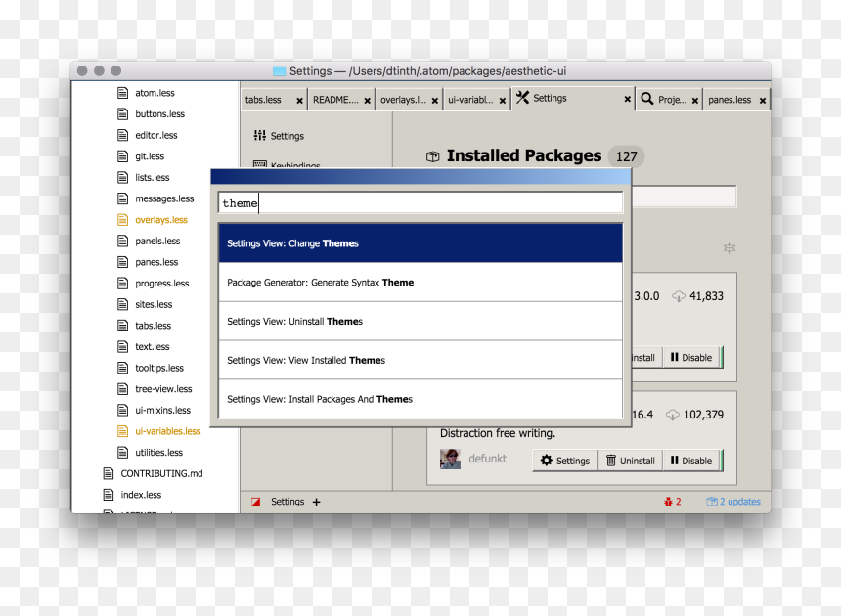This screenshot has height=616, width=841.
Task: Open messages.less in tree view
Action: click(164, 198)
